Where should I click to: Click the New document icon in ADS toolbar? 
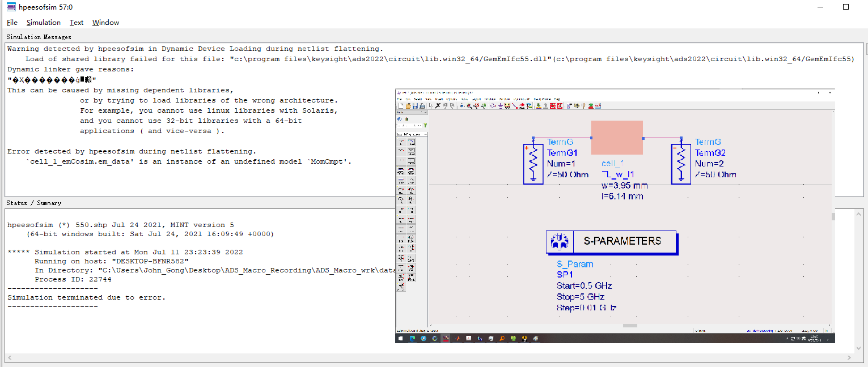pyautogui.click(x=401, y=106)
